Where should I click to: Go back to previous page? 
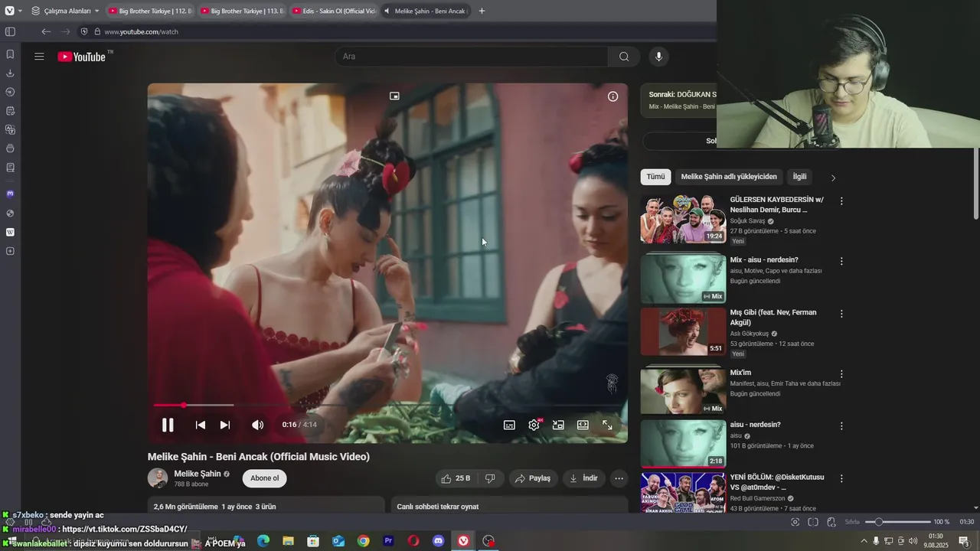(46, 31)
